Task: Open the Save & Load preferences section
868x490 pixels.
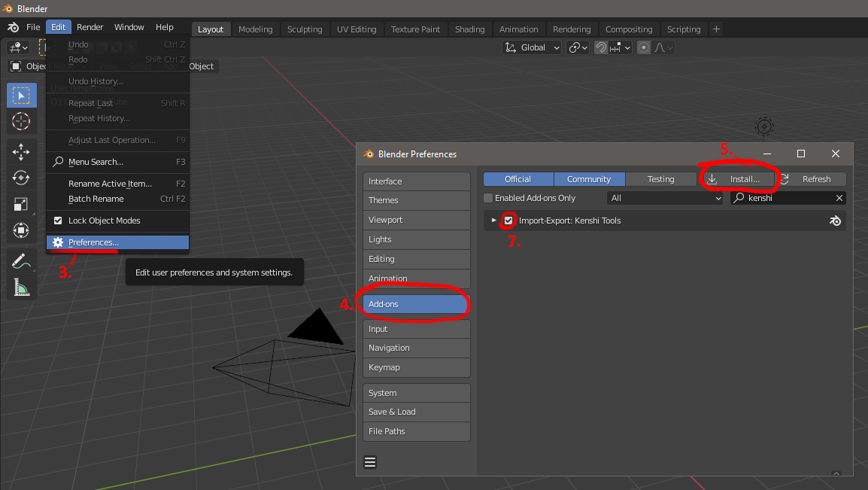Action: click(416, 412)
